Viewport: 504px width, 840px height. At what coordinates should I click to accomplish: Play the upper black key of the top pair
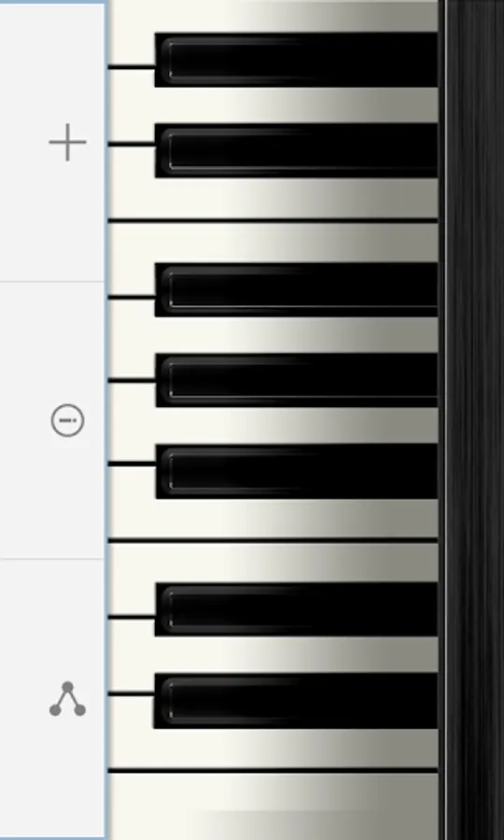296,60
